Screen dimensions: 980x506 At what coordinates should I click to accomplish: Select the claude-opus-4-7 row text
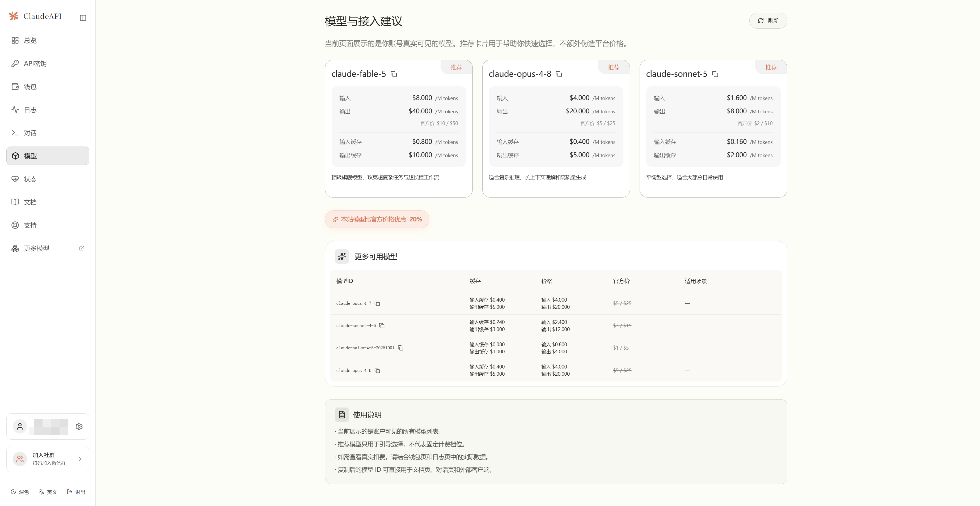point(353,303)
